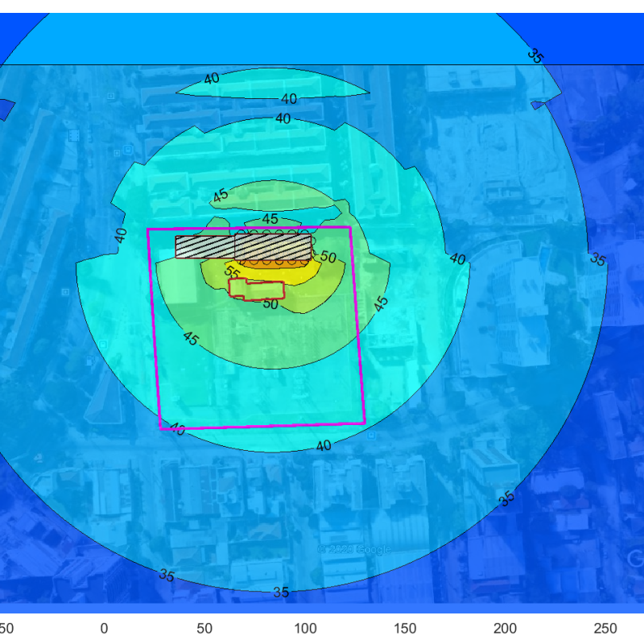Screen dimensions: 644x644
Task: Click the diagonally hatched rectangle building
Action: pos(205,246)
